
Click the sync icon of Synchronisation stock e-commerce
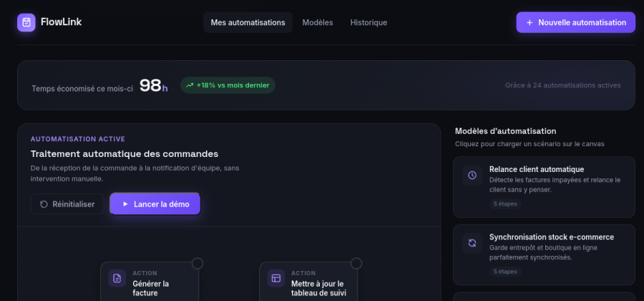472,243
